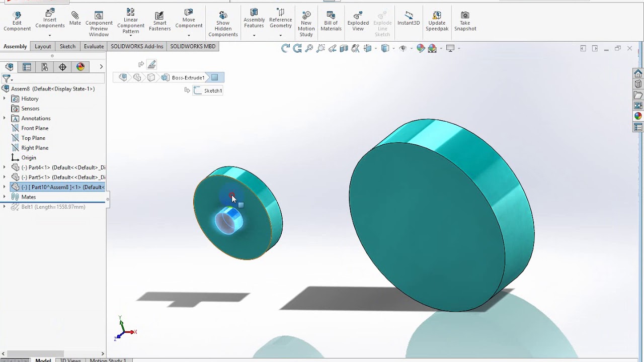Select the ConfigurationManager tab icon
The height and width of the screenshot is (362, 644).
(x=45, y=67)
